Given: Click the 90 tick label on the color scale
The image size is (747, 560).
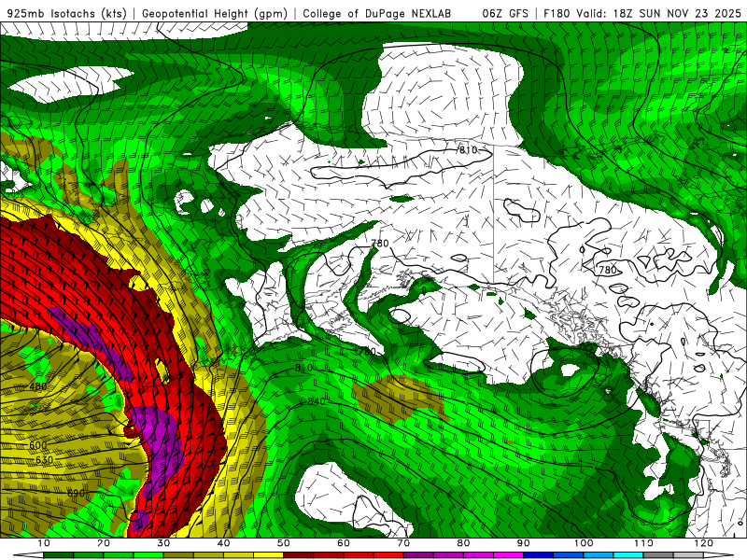Looking at the screenshot, I should pos(523,543).
